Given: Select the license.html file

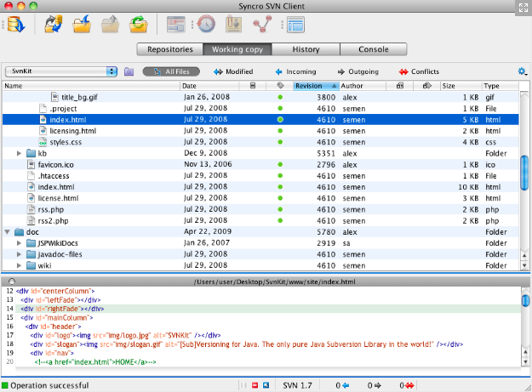Looking at the screenshot, I should pos(260,198).
